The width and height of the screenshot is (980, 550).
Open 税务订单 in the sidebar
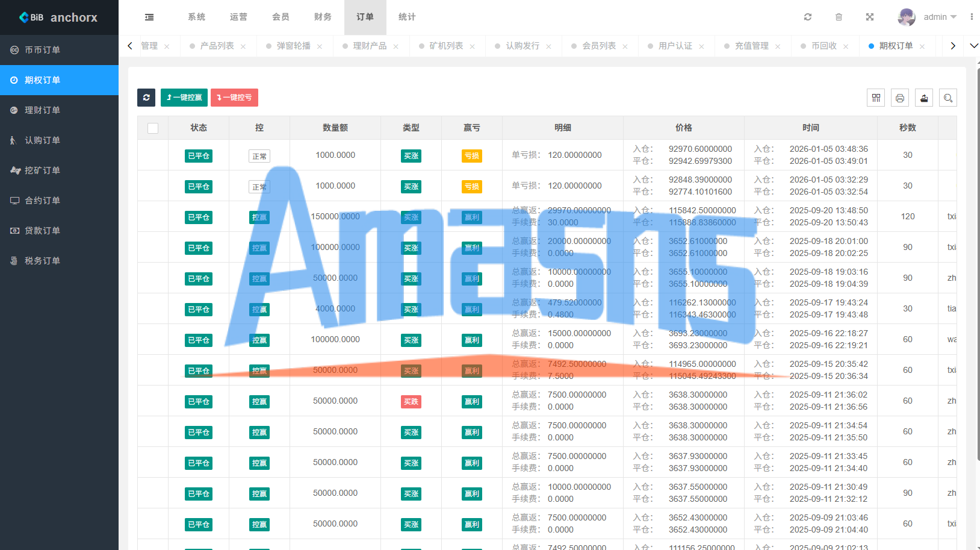point(59,261)
